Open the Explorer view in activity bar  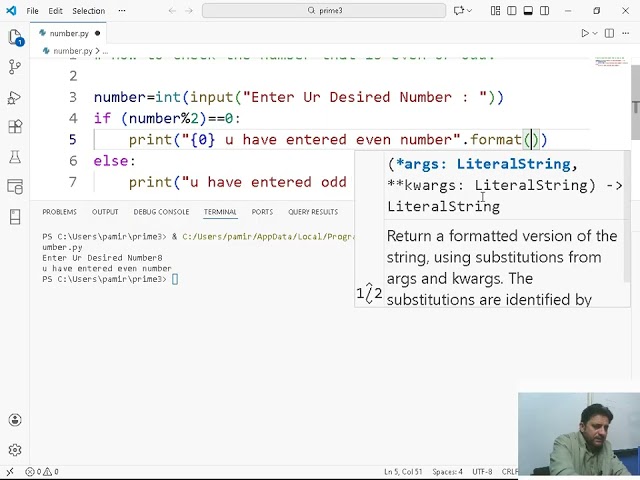[15, 37]
